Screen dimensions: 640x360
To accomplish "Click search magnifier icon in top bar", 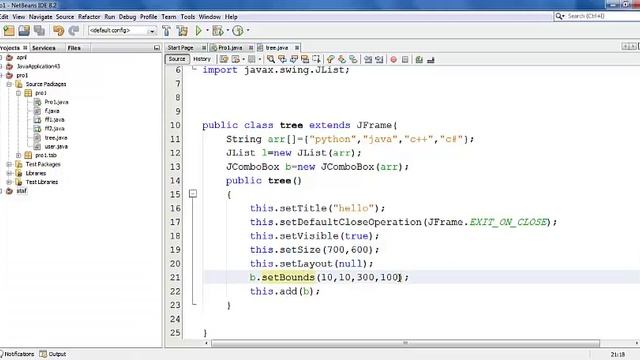I will point(559,16).
